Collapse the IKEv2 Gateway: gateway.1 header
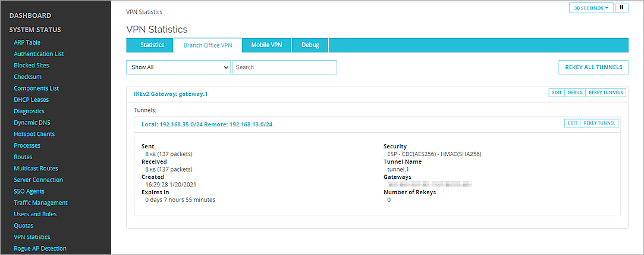Viewport: 644px width, 255px height. 171,94
